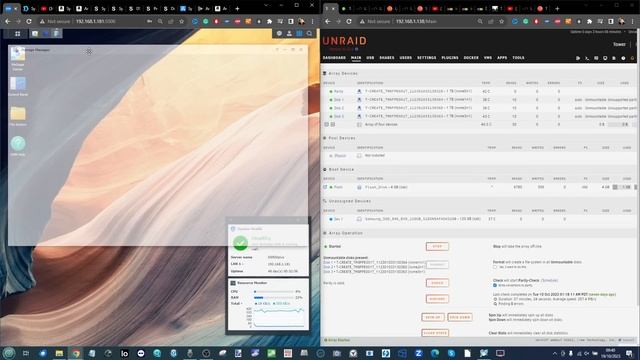Open tab search chevron in the Synology Chrome window

[267, 5]
